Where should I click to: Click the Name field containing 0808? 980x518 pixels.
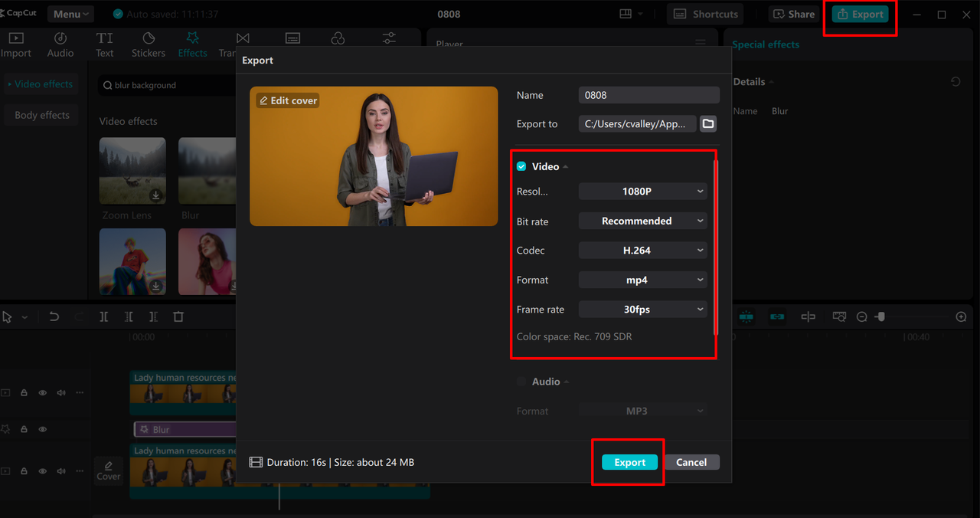(648, 95)
